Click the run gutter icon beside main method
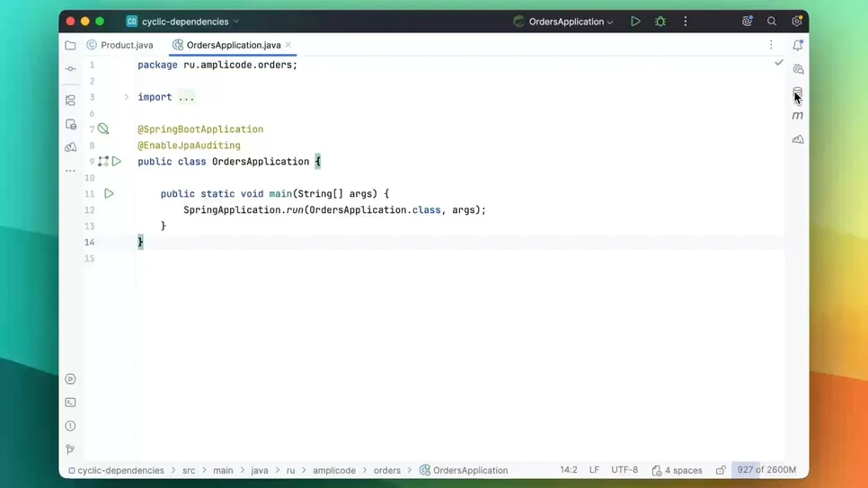The image size is (868, 488). click(x=109, y=194)
